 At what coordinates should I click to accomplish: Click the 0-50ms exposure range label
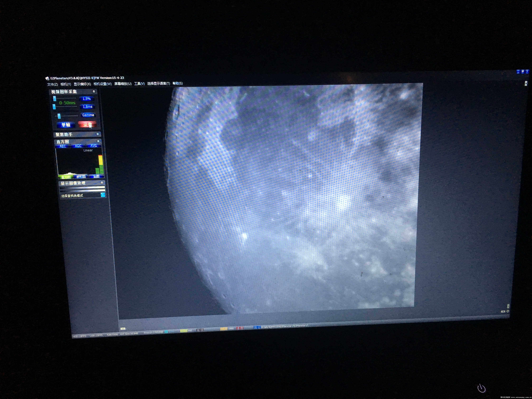67,103
